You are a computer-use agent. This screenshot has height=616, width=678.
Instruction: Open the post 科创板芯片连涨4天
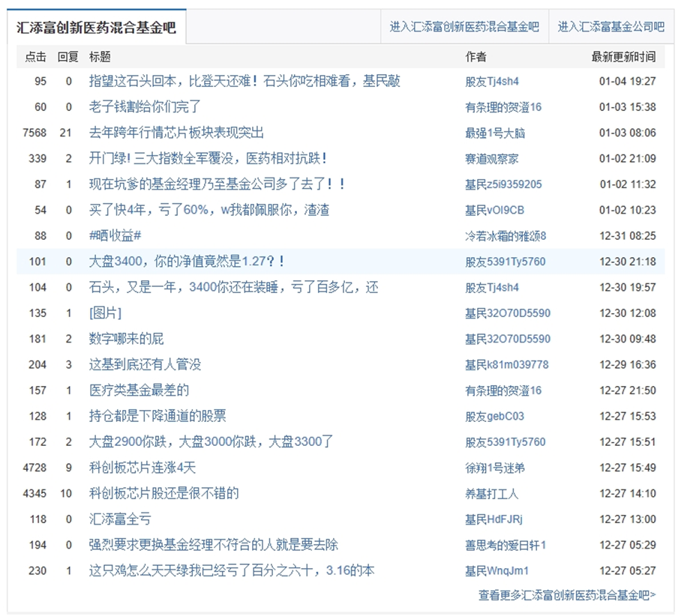[x=142, y=468]
